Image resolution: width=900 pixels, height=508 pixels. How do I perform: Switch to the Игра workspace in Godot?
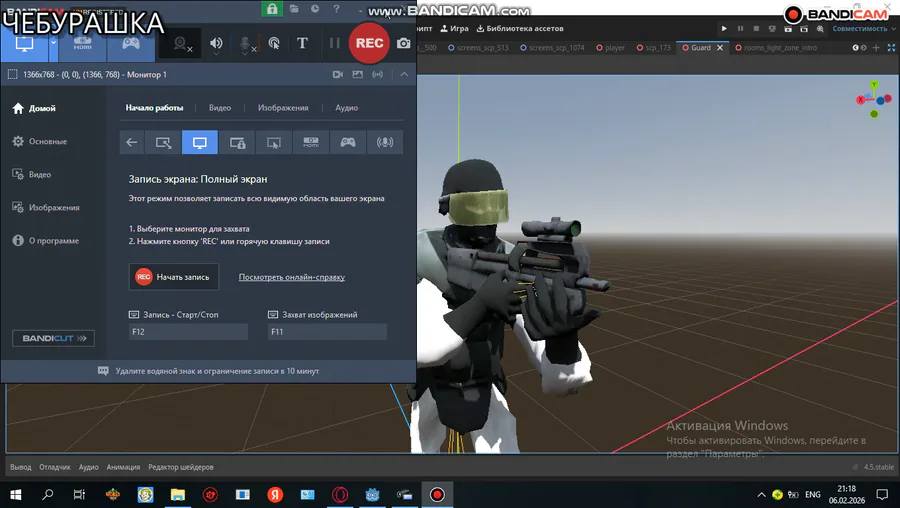click(x=454, y=29)
